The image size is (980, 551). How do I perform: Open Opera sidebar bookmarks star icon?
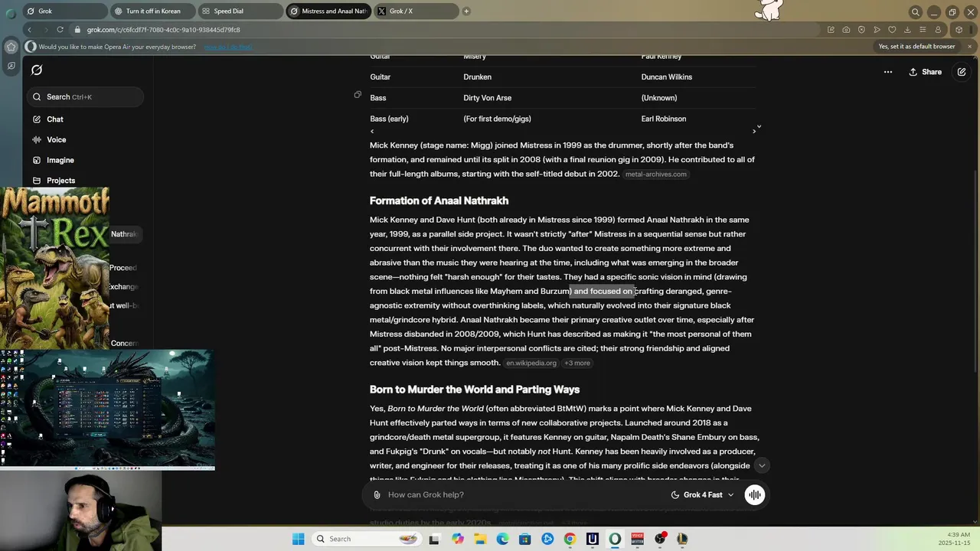point(11,47)
